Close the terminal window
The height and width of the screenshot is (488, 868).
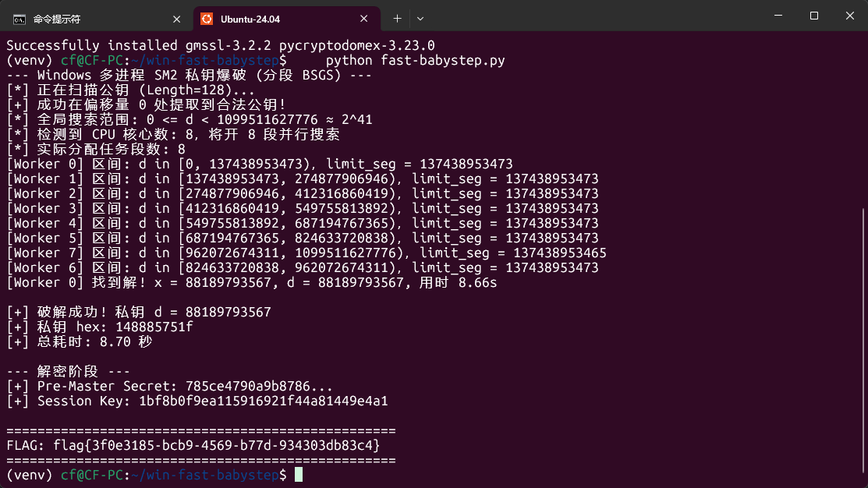click(850, 16)
